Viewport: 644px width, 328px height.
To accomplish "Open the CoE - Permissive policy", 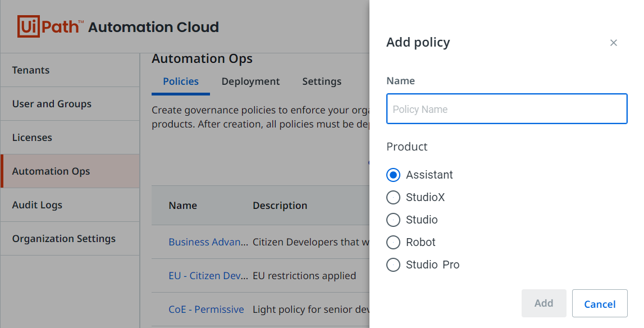I will [206, 309].
